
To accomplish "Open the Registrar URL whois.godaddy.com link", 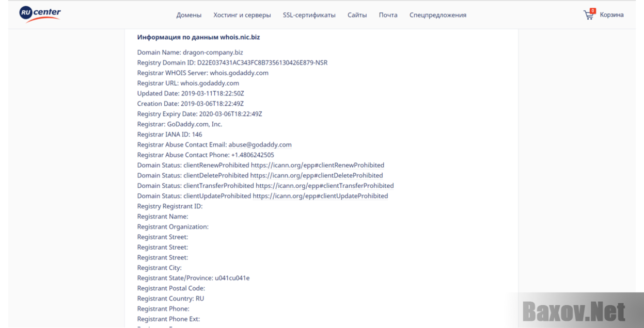I will point(210,83).
